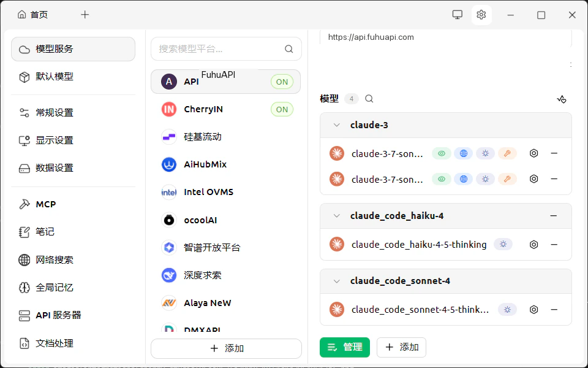The height and width of the screenshot is (368, 588).
Task: Open 文档处理 document icon in sidebar
Action: (24, 343)
